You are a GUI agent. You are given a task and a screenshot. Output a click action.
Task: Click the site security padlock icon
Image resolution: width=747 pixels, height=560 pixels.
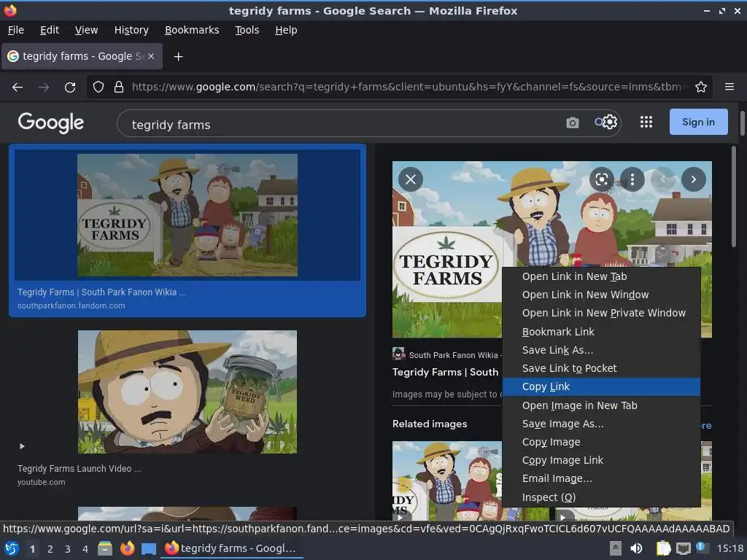[119, 87]
